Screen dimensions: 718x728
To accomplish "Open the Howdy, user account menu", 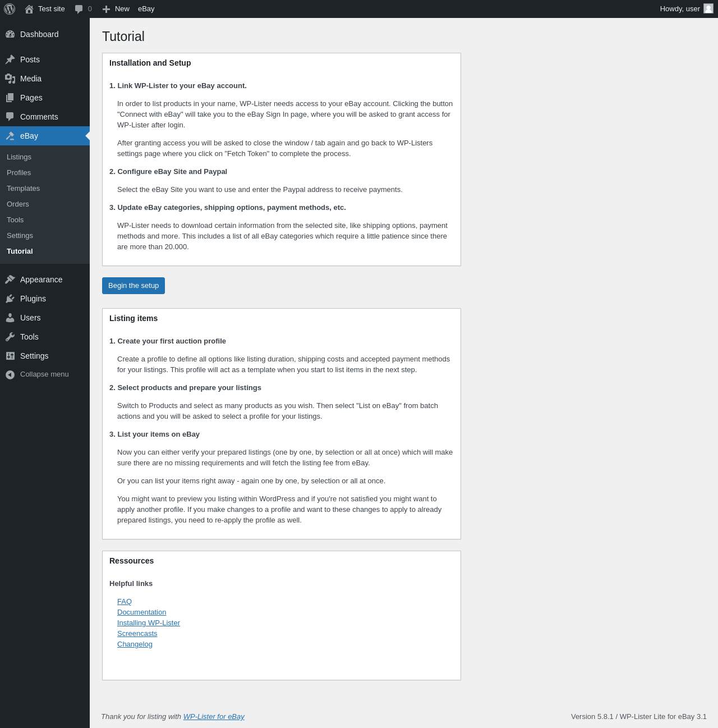I will tap(687, 9).
